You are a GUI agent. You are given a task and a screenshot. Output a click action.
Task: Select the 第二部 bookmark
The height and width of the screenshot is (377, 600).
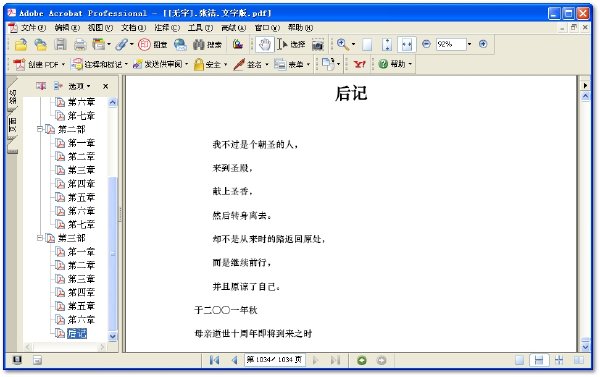click(x=72, y=129)
